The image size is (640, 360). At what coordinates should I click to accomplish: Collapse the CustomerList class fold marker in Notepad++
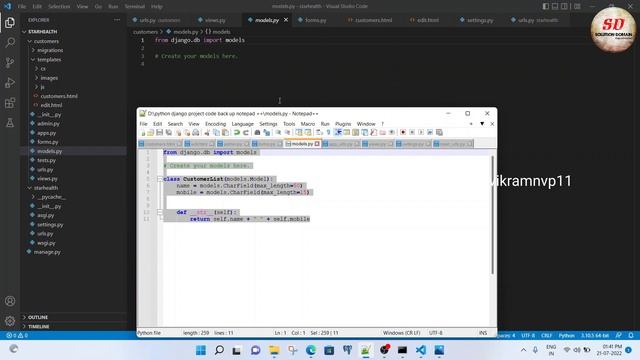pyautogui.click(x=160, y=179)
